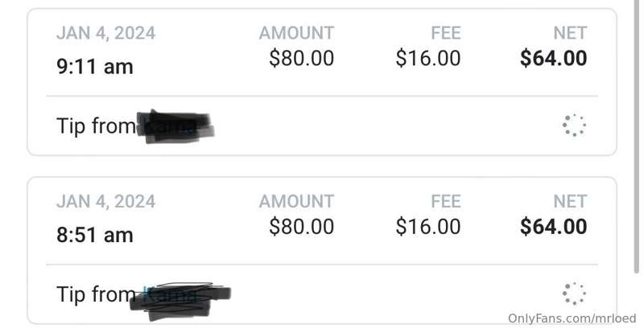The width and height of the screenshot is (644, 333).
Task: Click the AMOUNT header on the first card
Action: (x=296, y=33)
